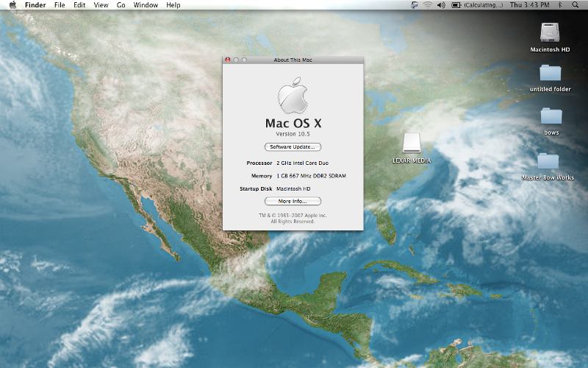Click the display sync icon in menu bar
The width and height of the screenshot is (588, 368).
(x=415, y=5)
